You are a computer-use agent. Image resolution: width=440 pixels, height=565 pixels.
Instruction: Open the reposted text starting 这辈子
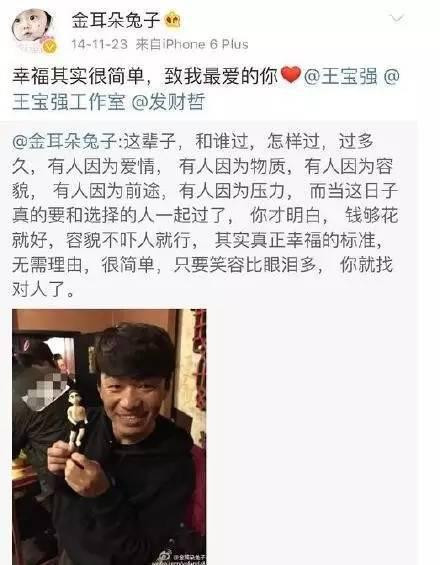[205, 215]
